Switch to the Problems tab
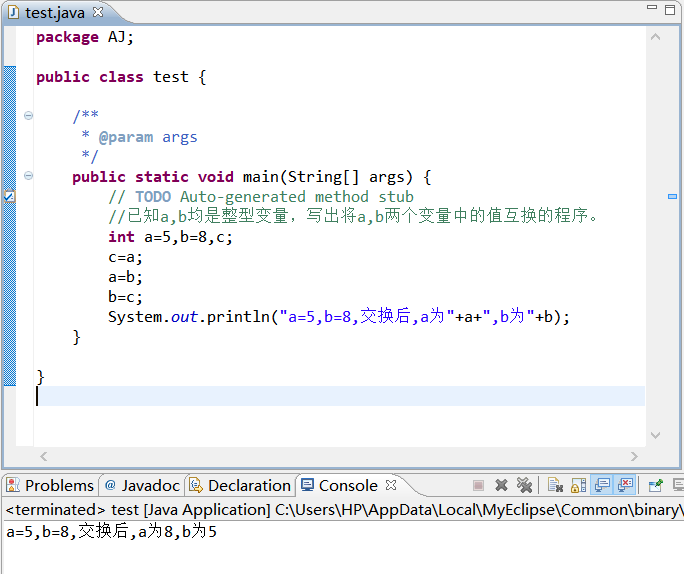 [51, 485]
